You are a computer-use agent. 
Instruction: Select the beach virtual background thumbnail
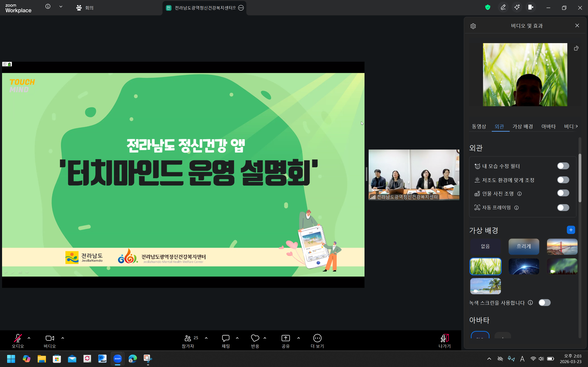[485, 286]
